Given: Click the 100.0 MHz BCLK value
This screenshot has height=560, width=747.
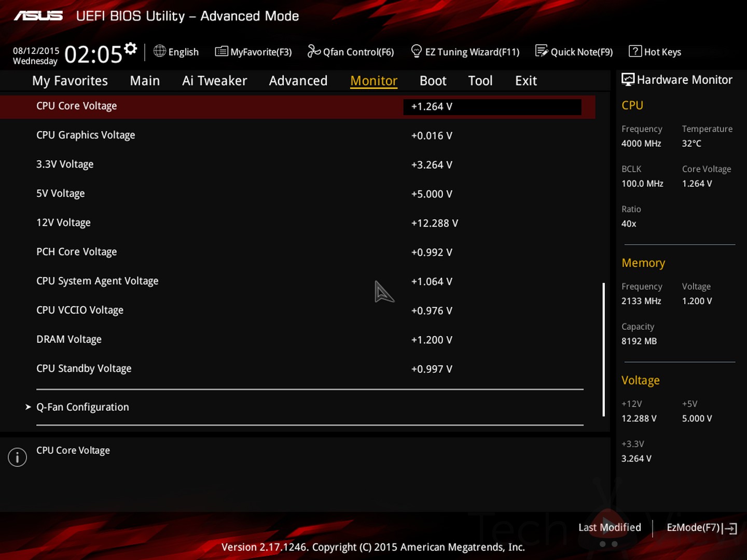Looking at the screenshot, I should pos(642,184).
